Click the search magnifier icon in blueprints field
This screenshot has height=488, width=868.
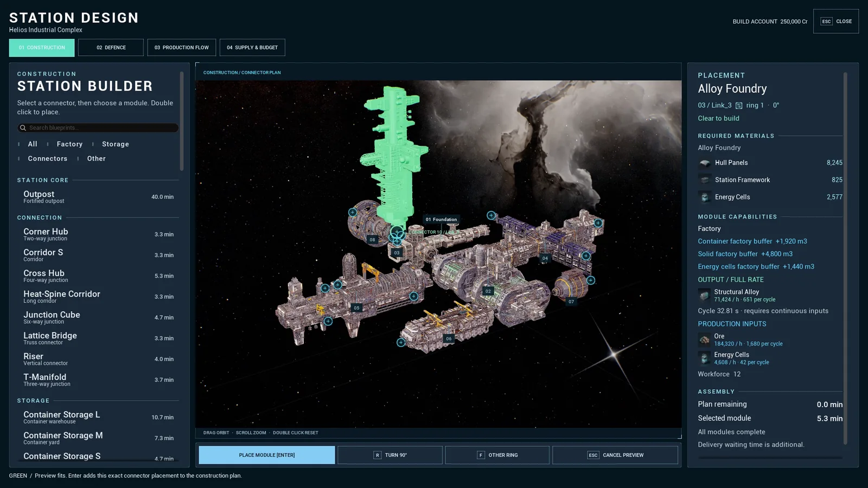[23, 128]
